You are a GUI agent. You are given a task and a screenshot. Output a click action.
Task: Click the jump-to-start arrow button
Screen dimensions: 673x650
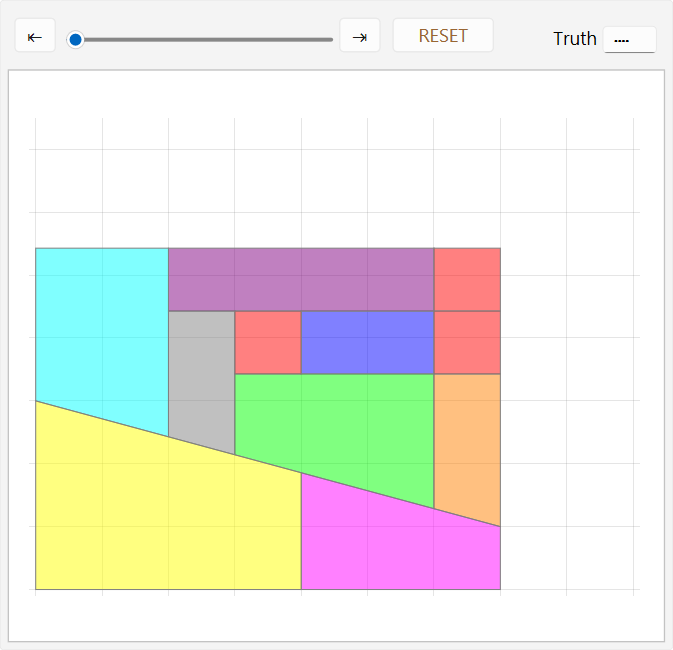[35, 37]
